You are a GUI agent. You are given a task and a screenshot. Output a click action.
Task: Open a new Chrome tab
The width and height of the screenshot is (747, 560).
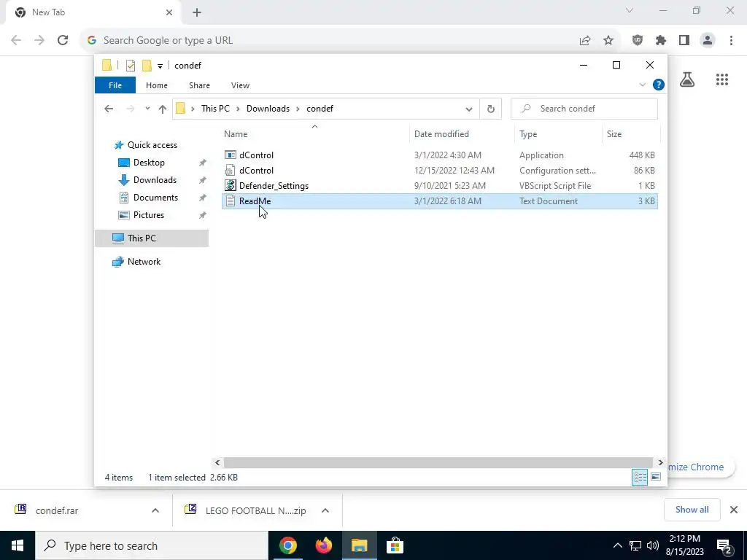(197, 12)
